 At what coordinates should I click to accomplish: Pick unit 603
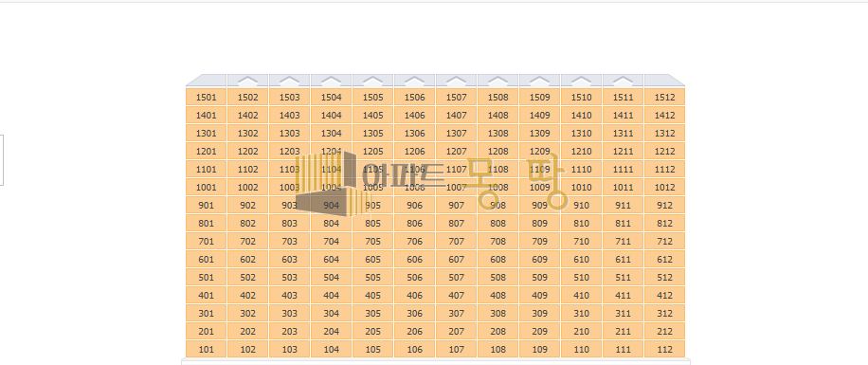point(290,259)
